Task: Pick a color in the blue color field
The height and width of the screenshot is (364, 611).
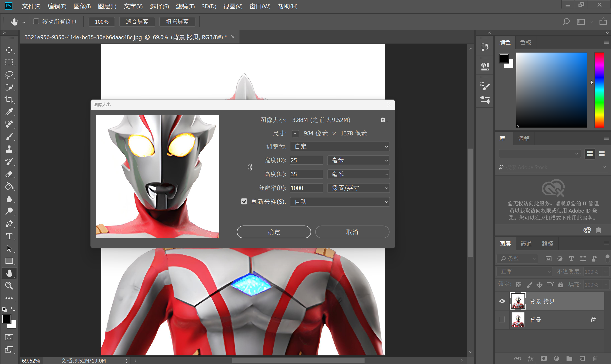Action: tap(551, 90)
